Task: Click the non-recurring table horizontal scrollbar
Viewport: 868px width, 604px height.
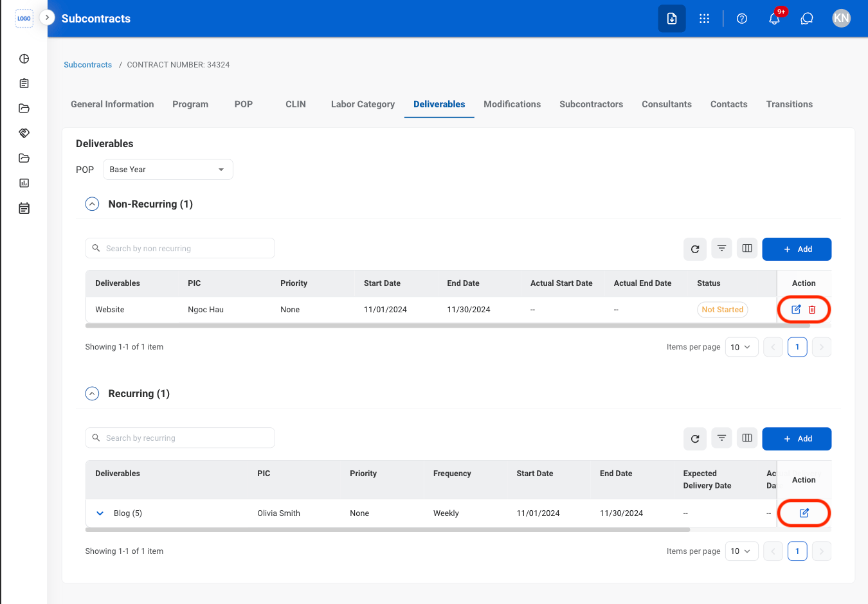Action: (448, 326)
